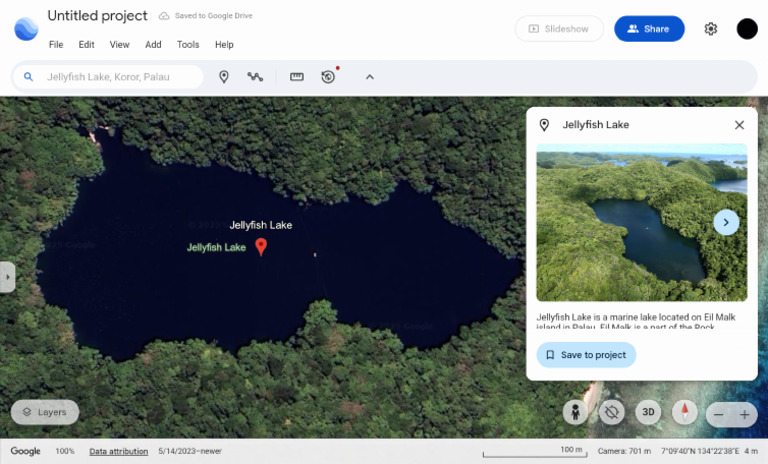This screenshot has width=768, height=464.
Task: Toggle 3D view mode
Action: (x=648, y=412)
